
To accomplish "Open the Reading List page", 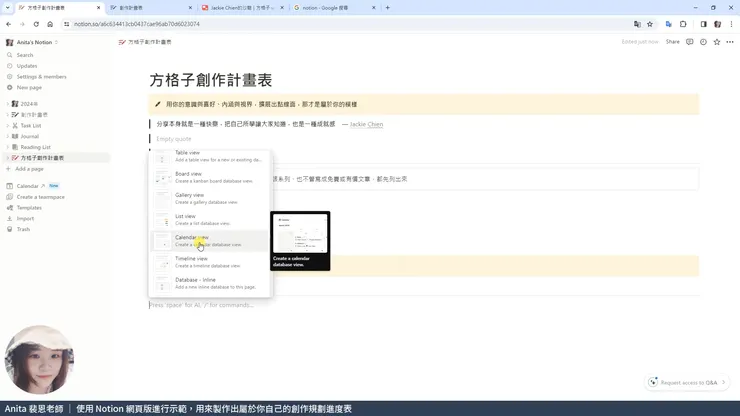I will (35, 147).
